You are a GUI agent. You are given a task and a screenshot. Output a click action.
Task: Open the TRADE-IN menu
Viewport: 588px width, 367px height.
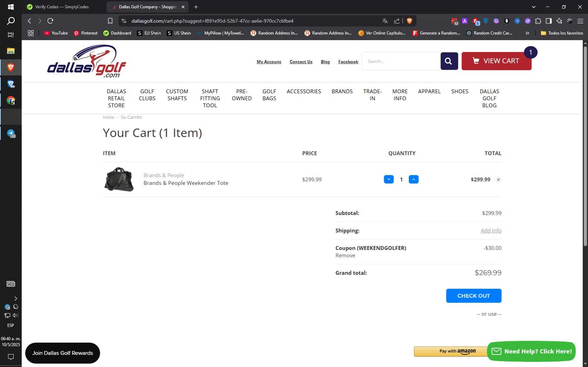pyautogui.click(x=372, y=95)
